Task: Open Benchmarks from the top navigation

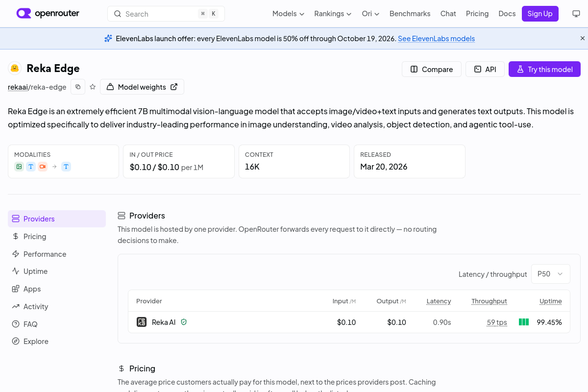Action: click(410, 14)
